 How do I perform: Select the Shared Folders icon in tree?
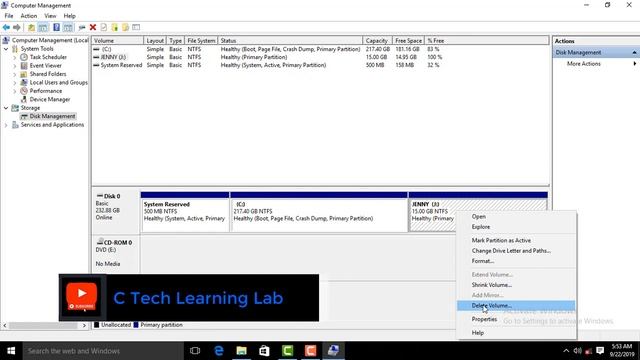tap(24, 74)
